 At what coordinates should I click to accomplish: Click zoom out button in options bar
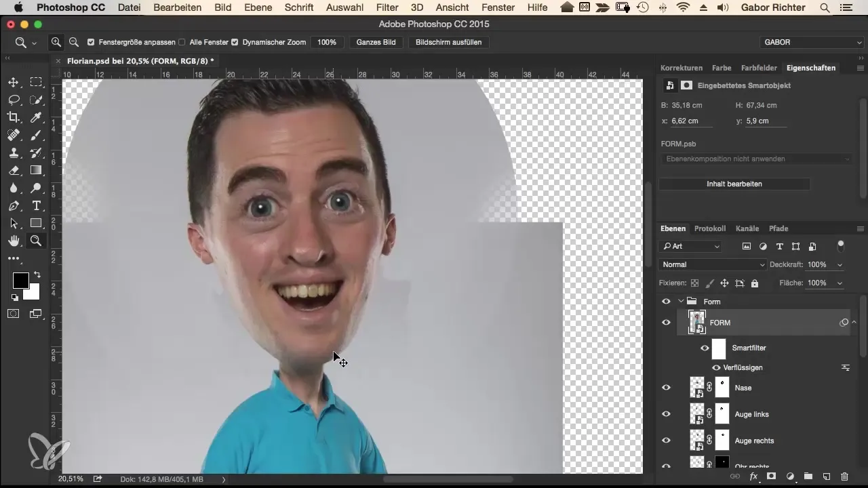[73, 42]
